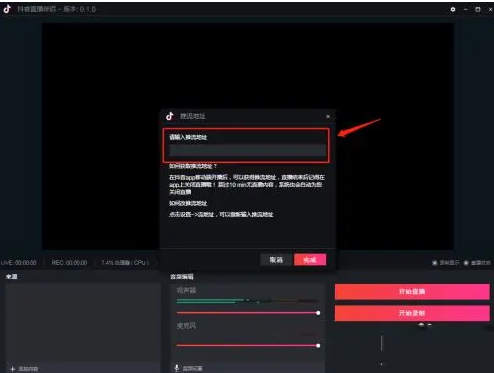Image resolution: width=494 pixels, height=373 pixels.
Task: Adjust the 麦克风 microphone volume slider
Action: click(247, 345)
